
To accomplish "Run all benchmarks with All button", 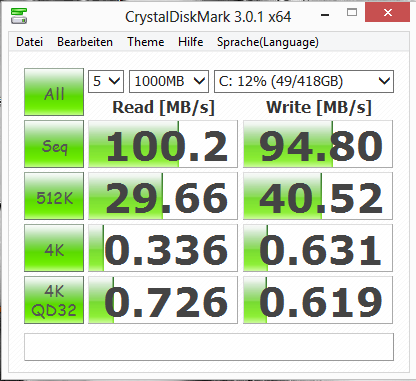I will pyautogui.click(x=54, y=92).
